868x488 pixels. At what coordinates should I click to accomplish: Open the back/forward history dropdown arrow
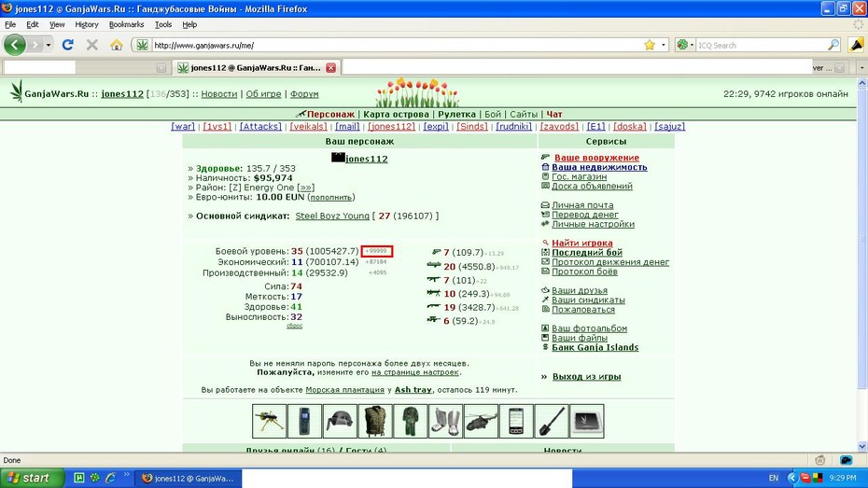click(49, 45)
